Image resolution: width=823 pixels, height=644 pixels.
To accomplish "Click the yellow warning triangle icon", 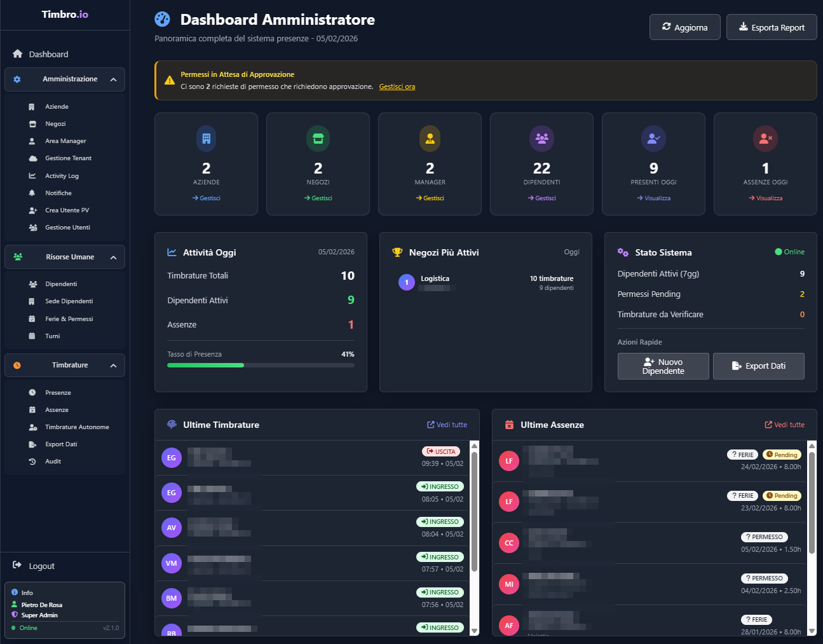I will tap(170, 81).
